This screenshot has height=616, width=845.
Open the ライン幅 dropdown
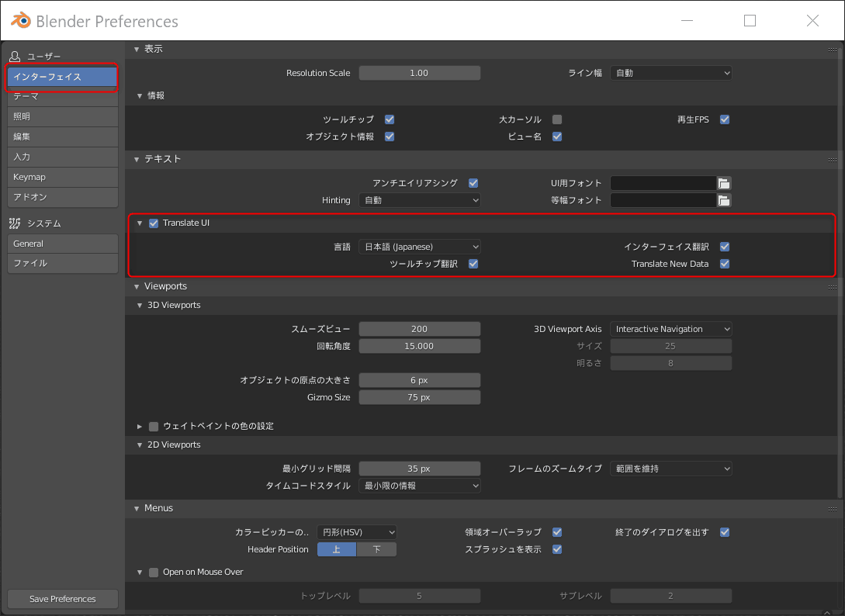(671, 73)
